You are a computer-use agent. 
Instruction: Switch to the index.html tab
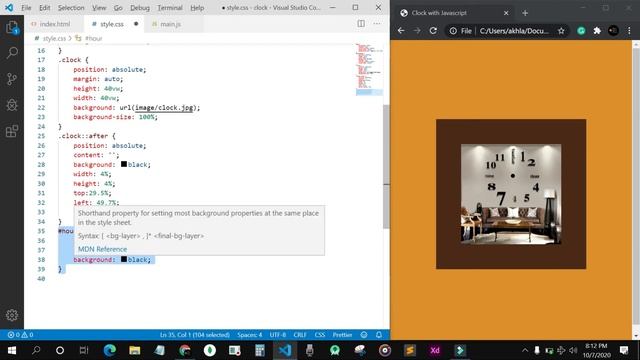tap(51, 24)
